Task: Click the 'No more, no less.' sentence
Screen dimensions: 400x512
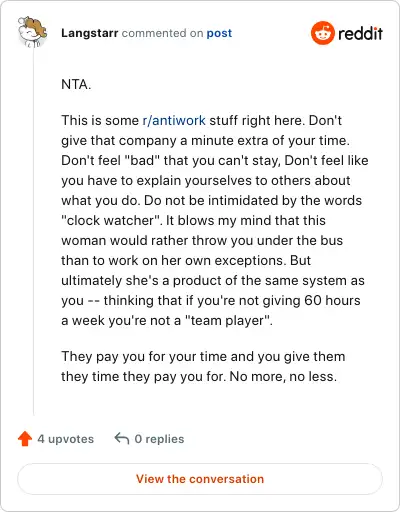Action: click(283, 376)
